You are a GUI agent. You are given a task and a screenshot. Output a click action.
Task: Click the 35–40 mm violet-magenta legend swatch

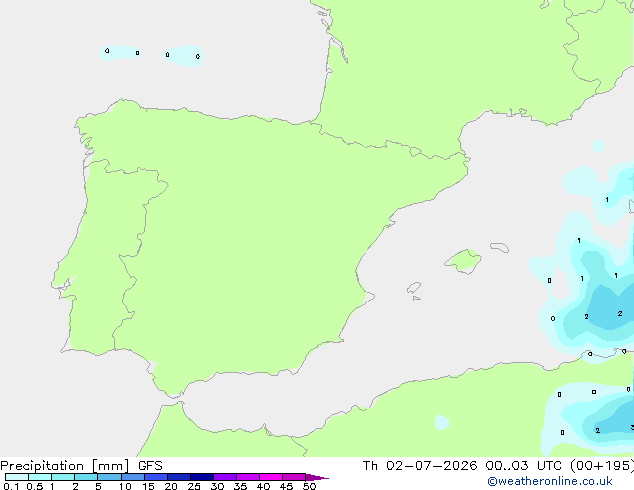coord(248,477)
